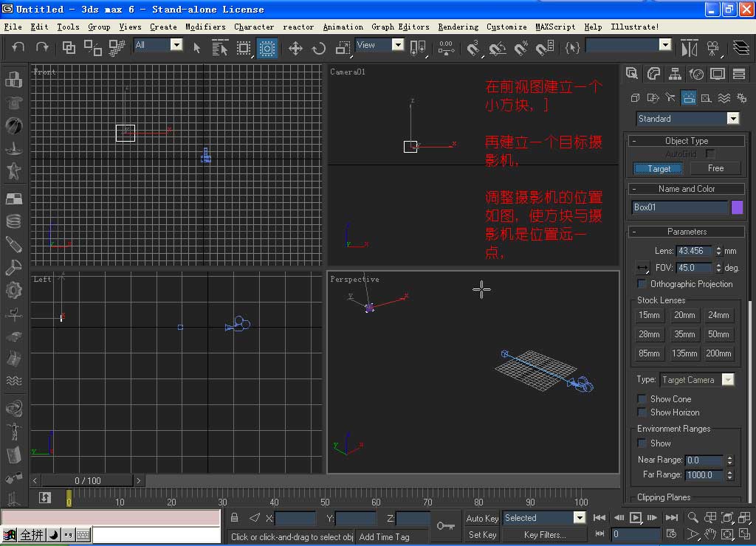Viewport: 756px width, 546px height.
Task: Open the View coordinate system dropdown
Action: (x=398, y=45)
